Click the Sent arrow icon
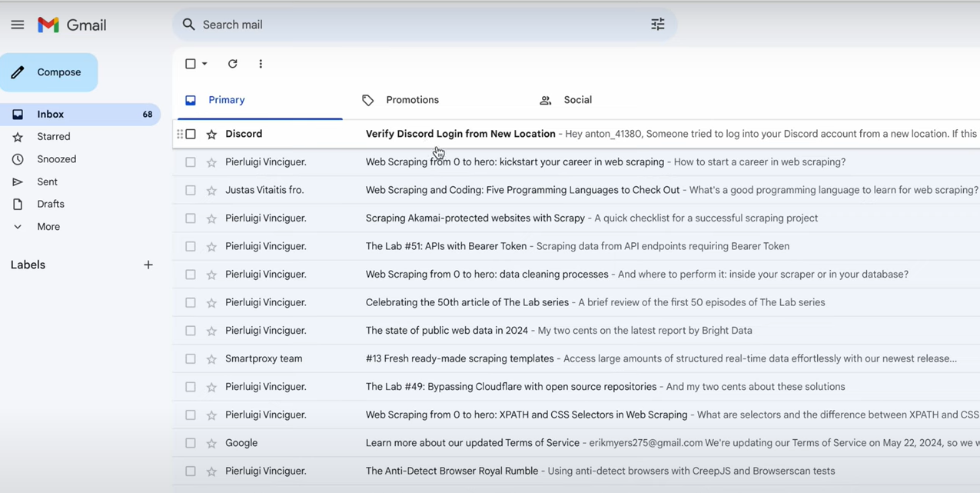980x493 pixels. pos(18,182)
